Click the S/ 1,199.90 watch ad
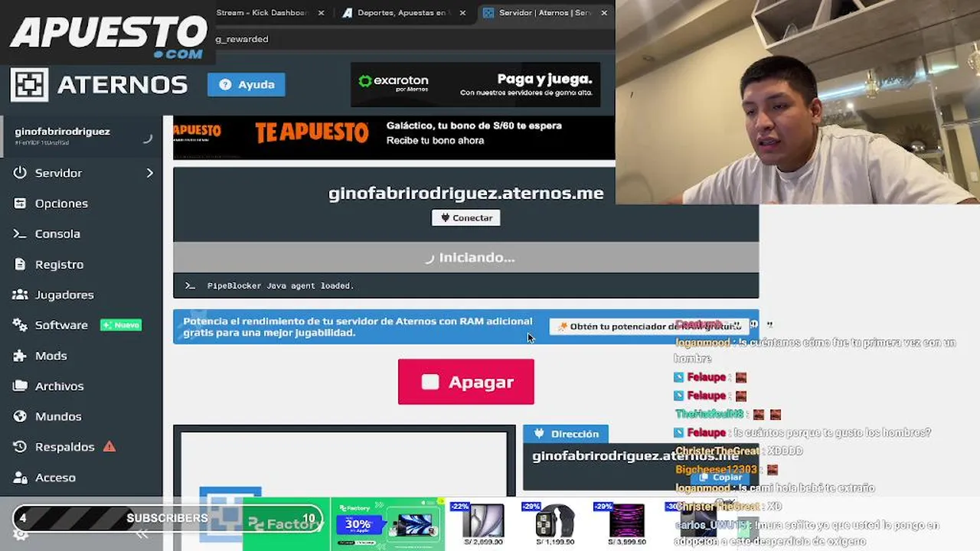Viewport: 980px width, 551px height. pos(554,524)
